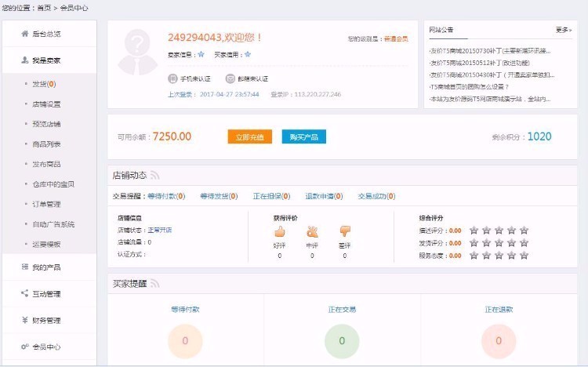Image resolution: width=588 pixels, height=367 pixels.
Task: Click the 中评 hand icon
Action: (x=312, y=231)
